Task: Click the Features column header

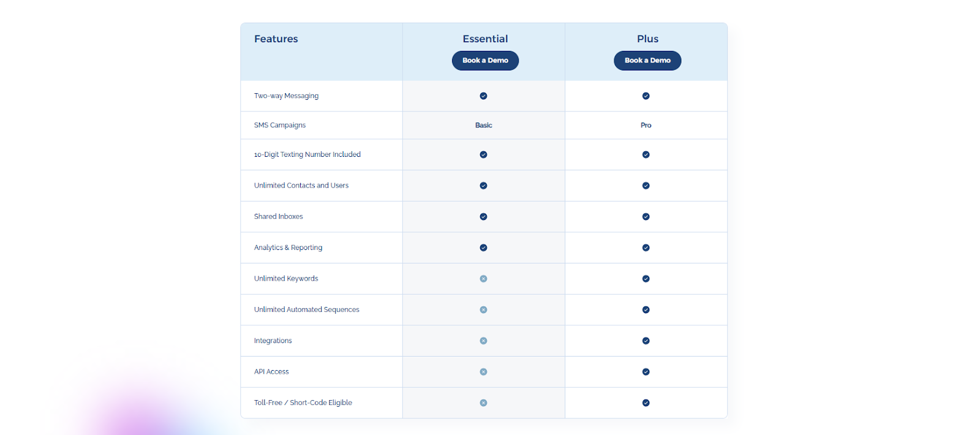Action: point(276,39)
